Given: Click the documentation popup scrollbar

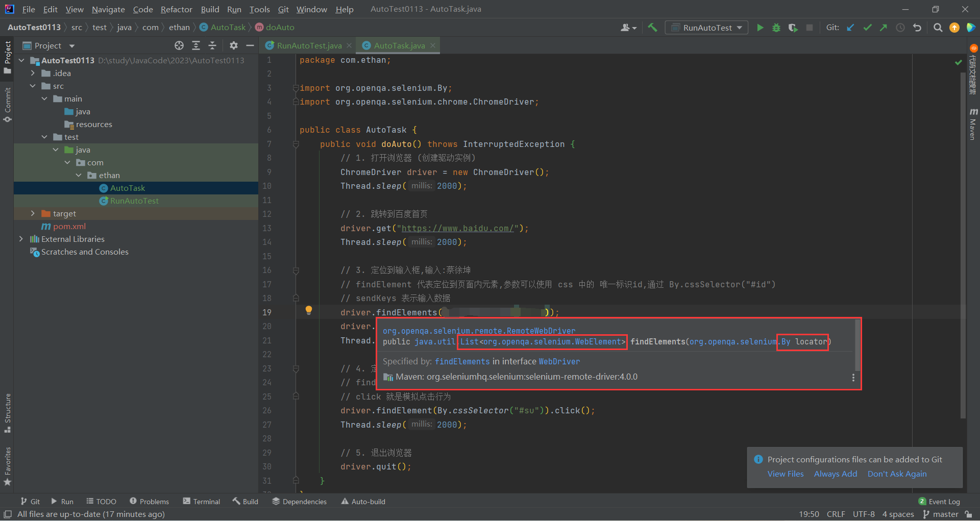Looking at the screenshot, I should click(857, 345).
